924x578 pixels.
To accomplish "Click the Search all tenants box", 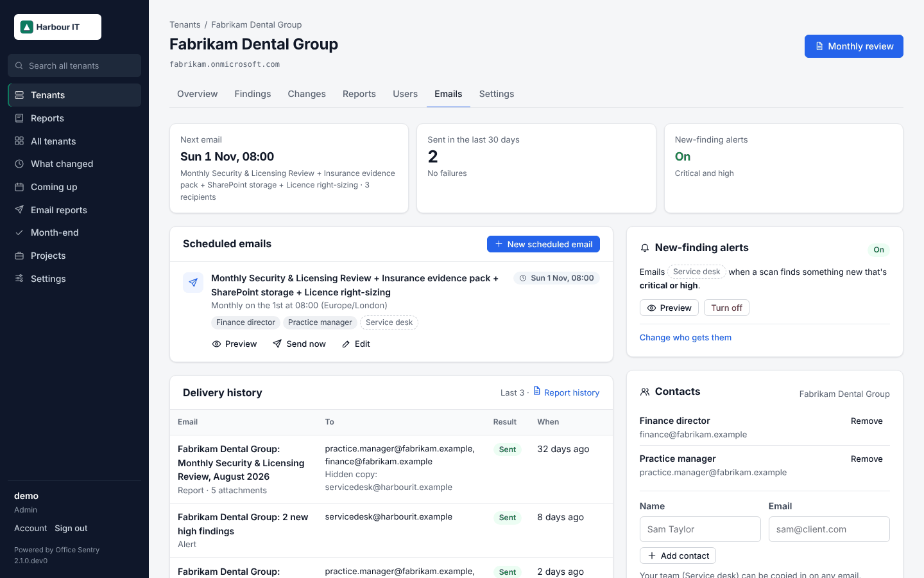I will pyautogui.click(x=74, y=66).
